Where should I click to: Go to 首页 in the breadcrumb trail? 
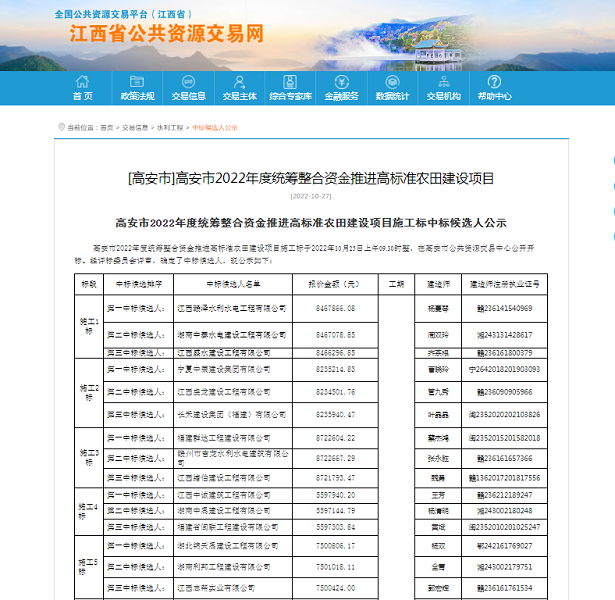(x=107, y=128)
